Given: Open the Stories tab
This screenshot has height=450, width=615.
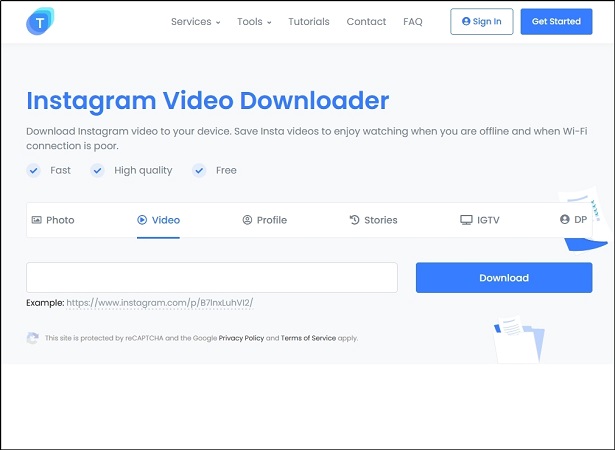Looking at the screenshot, I should click(373, 220).
